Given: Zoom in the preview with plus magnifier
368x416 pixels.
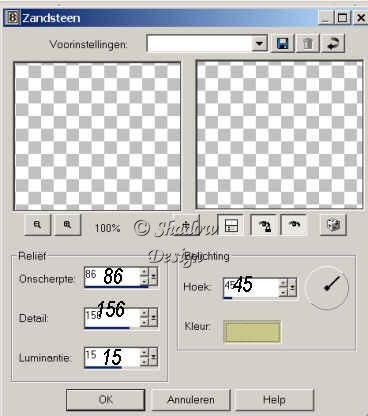Looking at the screenshot, I should click(x=68, y=225).
